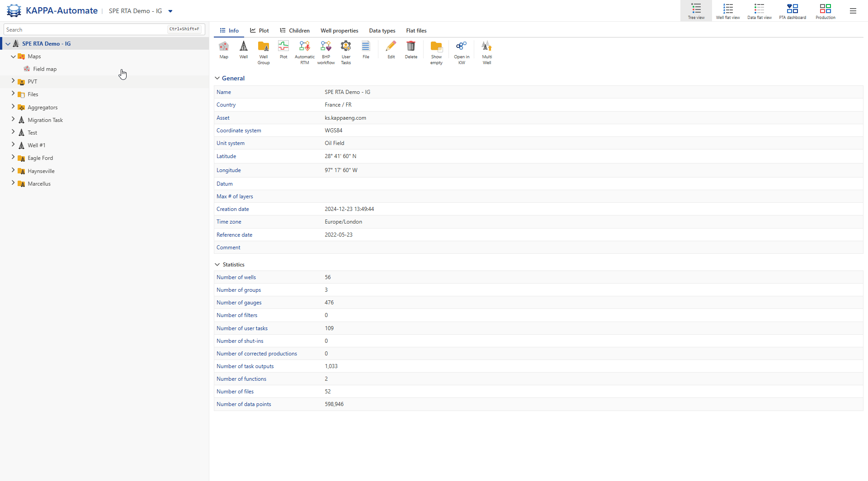Image resolution: width=868 pixels, height=481 pixels.
Task: Switch to Well flat view
Action: pyautogui.click(x=728, y=11)
